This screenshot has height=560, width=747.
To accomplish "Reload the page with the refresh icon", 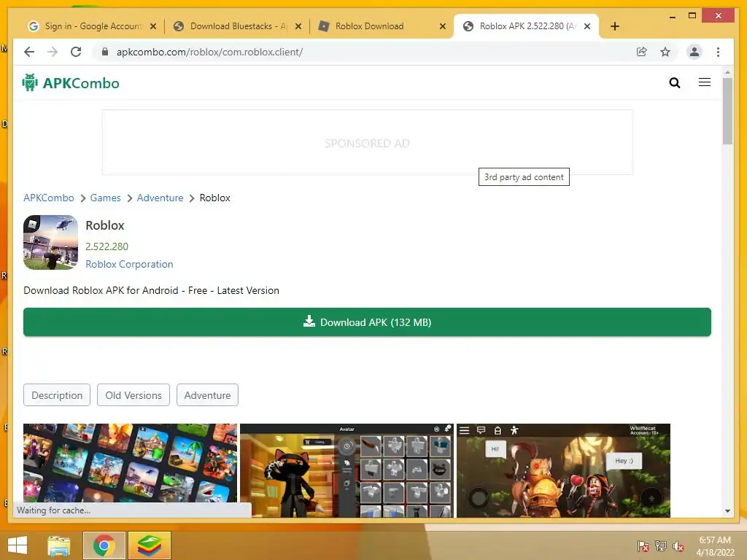I will (76, 52).
